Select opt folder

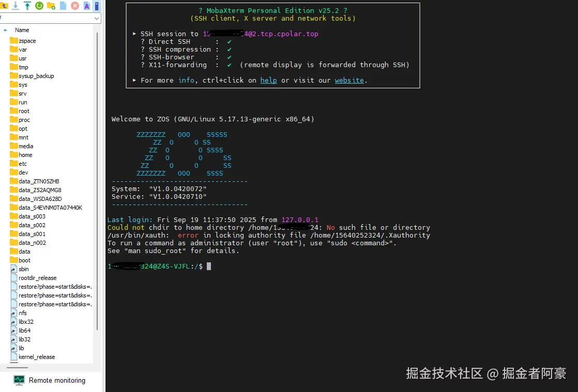pyautogui.click(x=19, y=129)
